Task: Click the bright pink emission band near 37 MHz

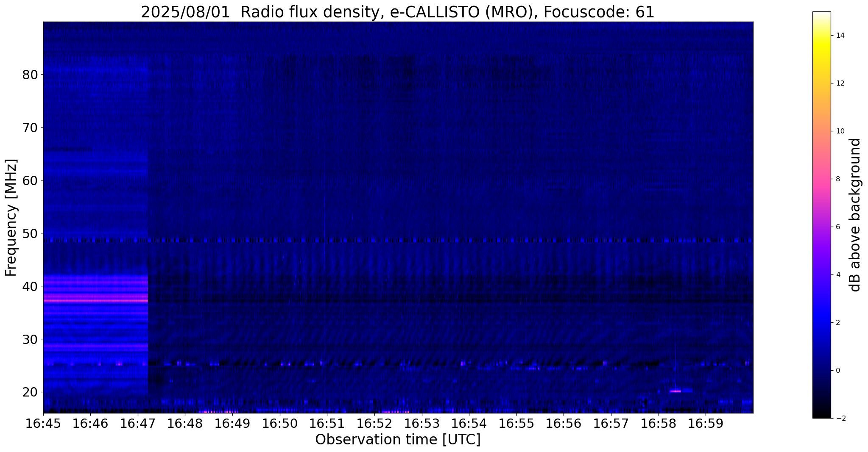Action: (95, 300)
